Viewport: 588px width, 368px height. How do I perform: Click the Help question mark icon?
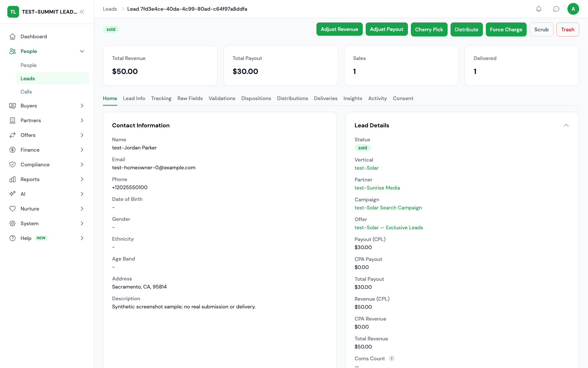pos(12,238)
